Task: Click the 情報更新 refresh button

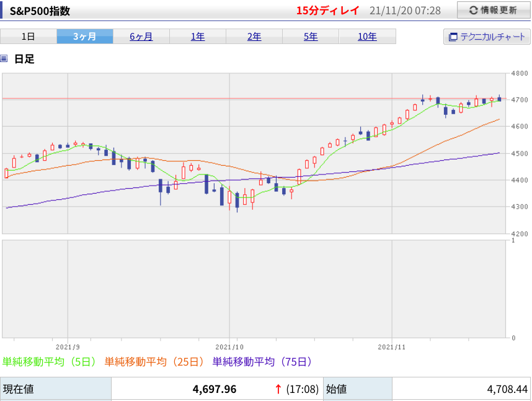Action: (493, 10)
